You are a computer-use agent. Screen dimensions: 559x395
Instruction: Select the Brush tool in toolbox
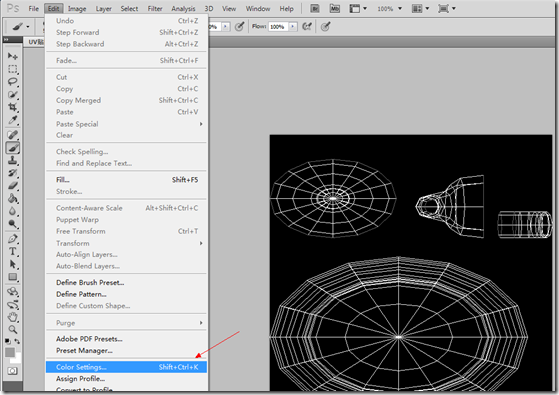pyautogui.click(x=12, y=148)
